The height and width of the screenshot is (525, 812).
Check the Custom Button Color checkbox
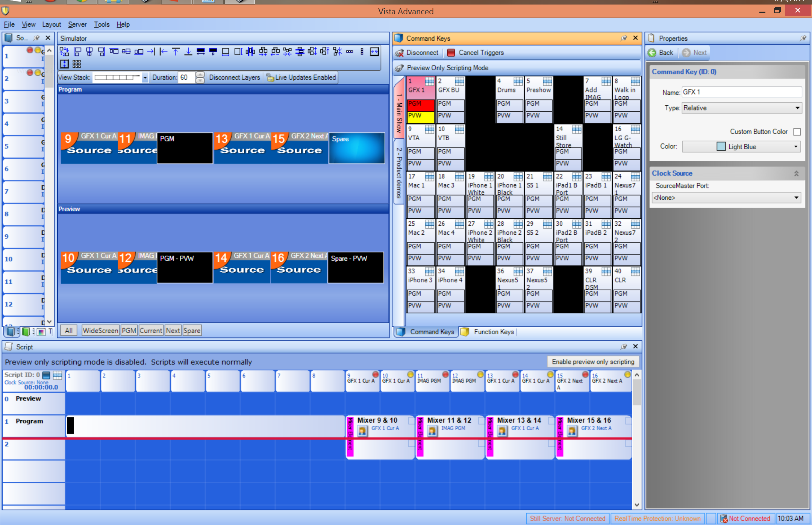click(797, 132)
